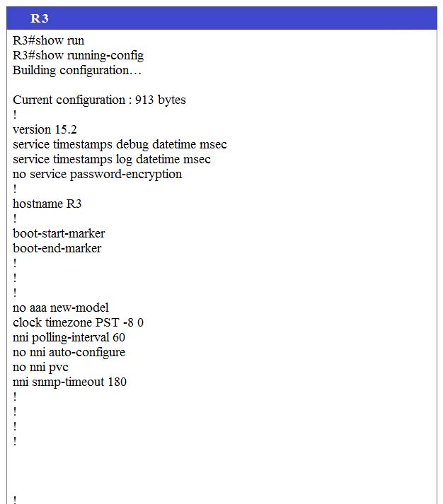Click 'Current configuration : 913 bytes' line

point(99,100)
